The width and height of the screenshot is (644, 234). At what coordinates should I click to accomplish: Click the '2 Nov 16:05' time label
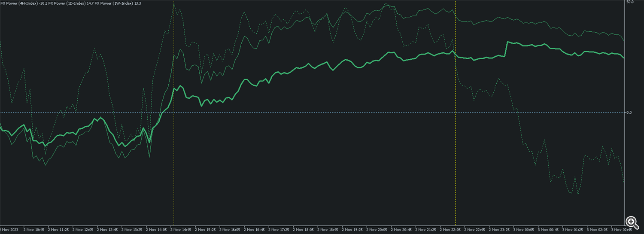(x=230, y=230)
